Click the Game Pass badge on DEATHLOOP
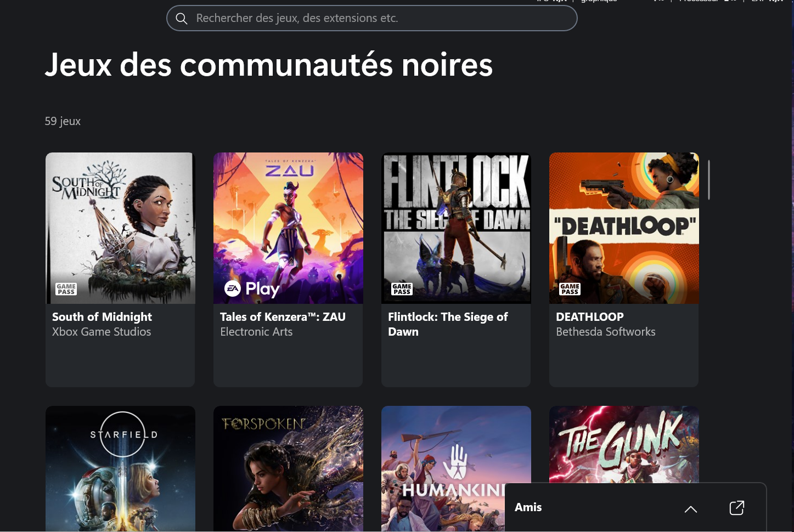The width and height of the screenshot is (794, 532). tap(570, 289)
